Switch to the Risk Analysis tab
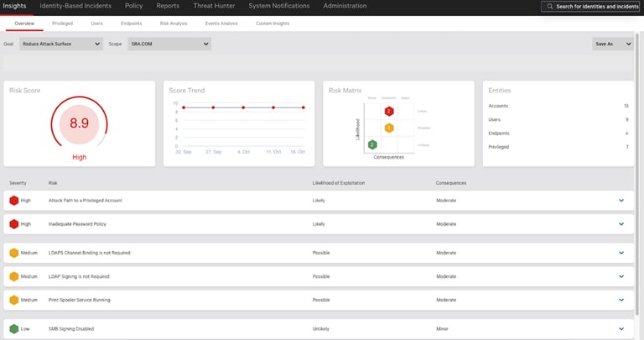The image size is (644, 340). tap(173, 24)
